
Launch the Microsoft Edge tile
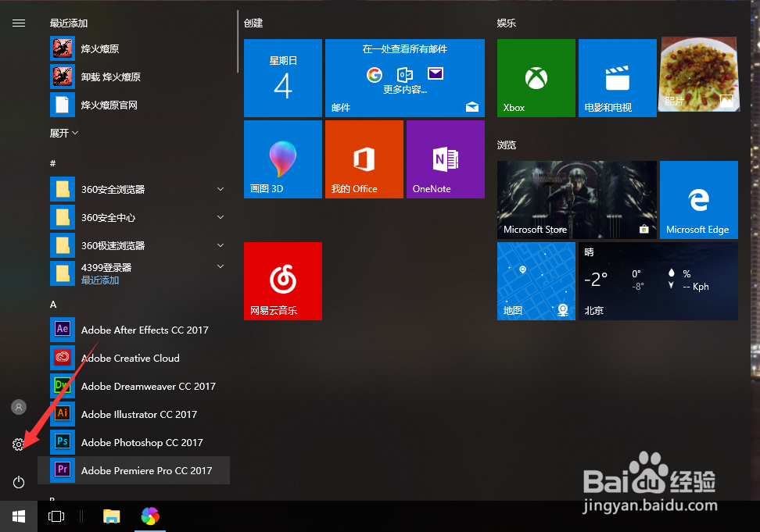click(x=699, y=200)
